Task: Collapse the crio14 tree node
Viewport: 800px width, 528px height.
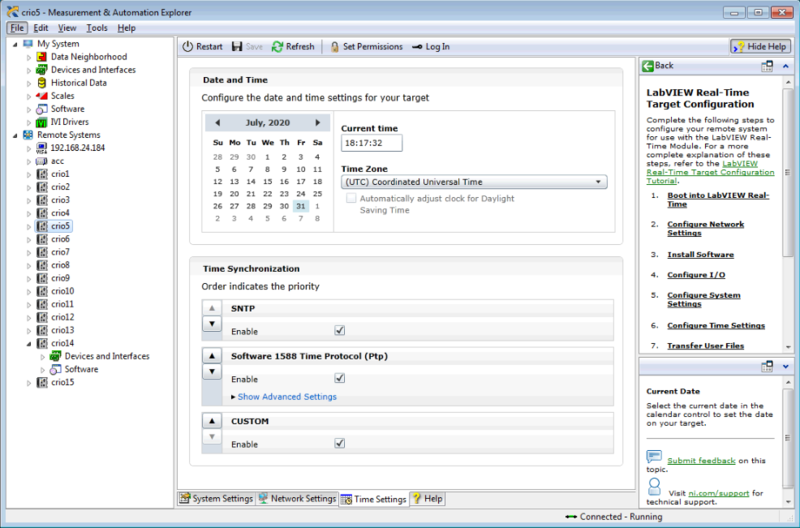Action: pos(29,344)
